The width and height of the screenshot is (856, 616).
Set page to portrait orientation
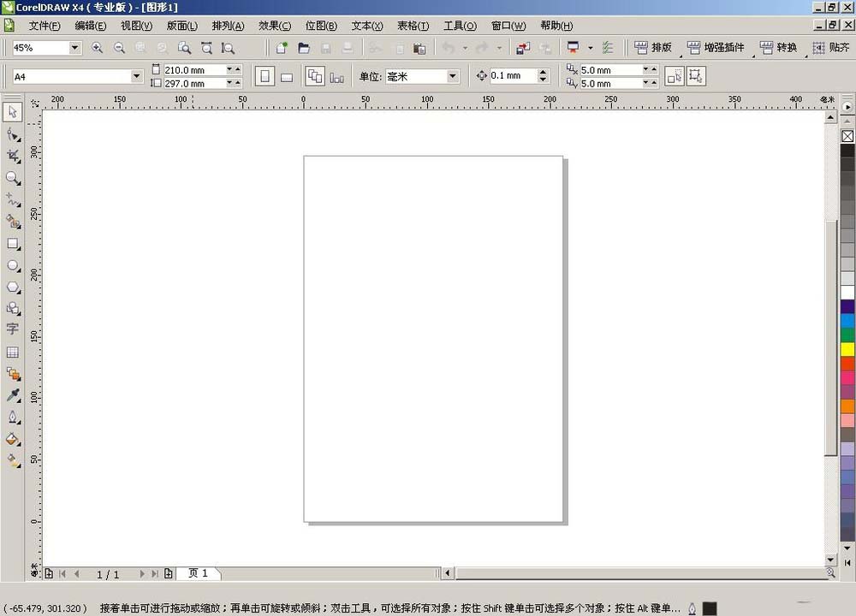point(265,76)
